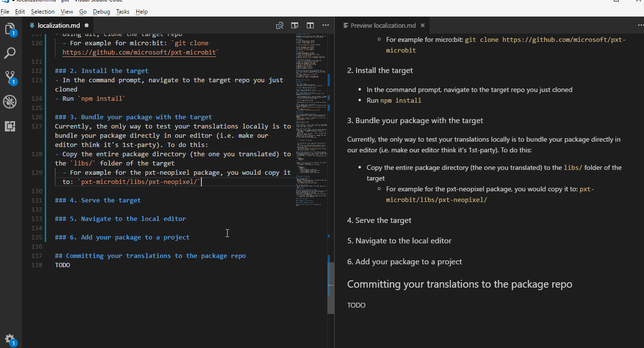The height and width of the screenshot is (348, 644).
Task: Click the pxt-microbit clone URL link
Action: click(x=140, y=52)
